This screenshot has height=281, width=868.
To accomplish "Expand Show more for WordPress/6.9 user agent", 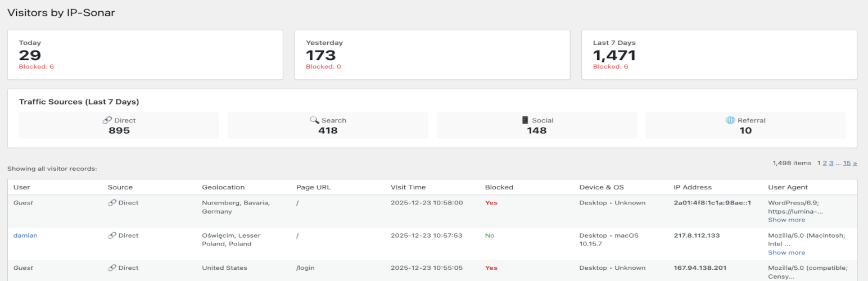I will (786, 220).
